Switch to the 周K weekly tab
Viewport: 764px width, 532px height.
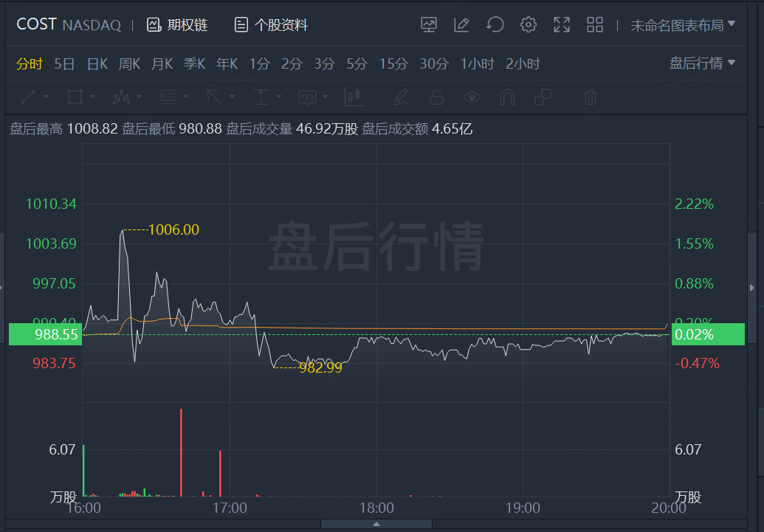click(129, 63)
